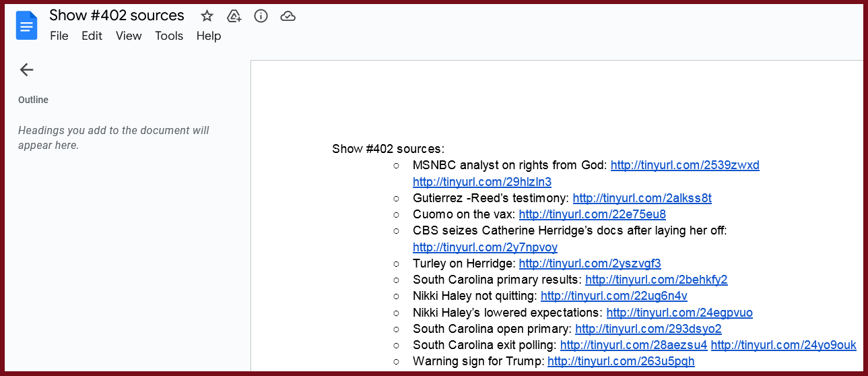Click the document title Show #402 sources

click(x=116, y=15)
